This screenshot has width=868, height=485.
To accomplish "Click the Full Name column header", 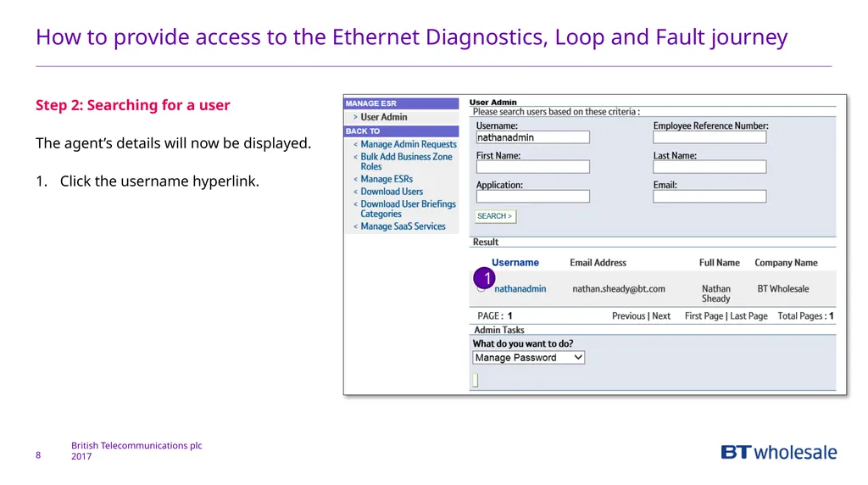I will 719,263.
